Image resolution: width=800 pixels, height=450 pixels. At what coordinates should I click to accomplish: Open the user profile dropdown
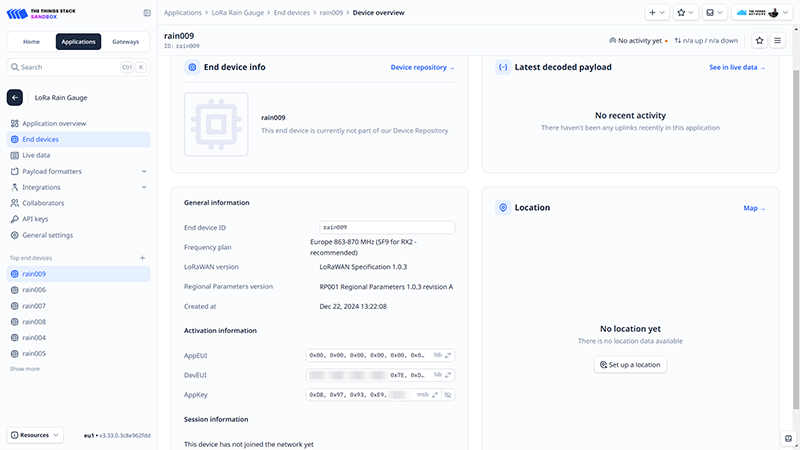pyautogui.click(x=762, y=13)
